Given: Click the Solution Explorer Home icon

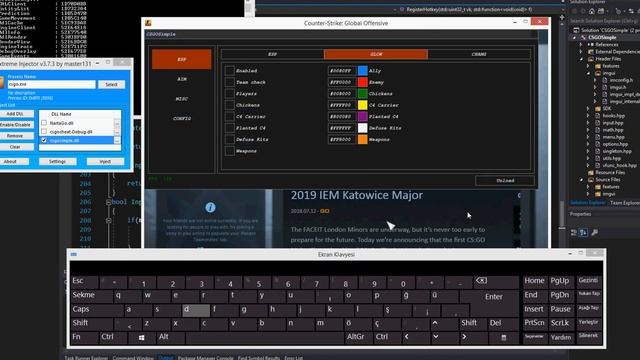Looking at the screenshot, I should point(591,11).
